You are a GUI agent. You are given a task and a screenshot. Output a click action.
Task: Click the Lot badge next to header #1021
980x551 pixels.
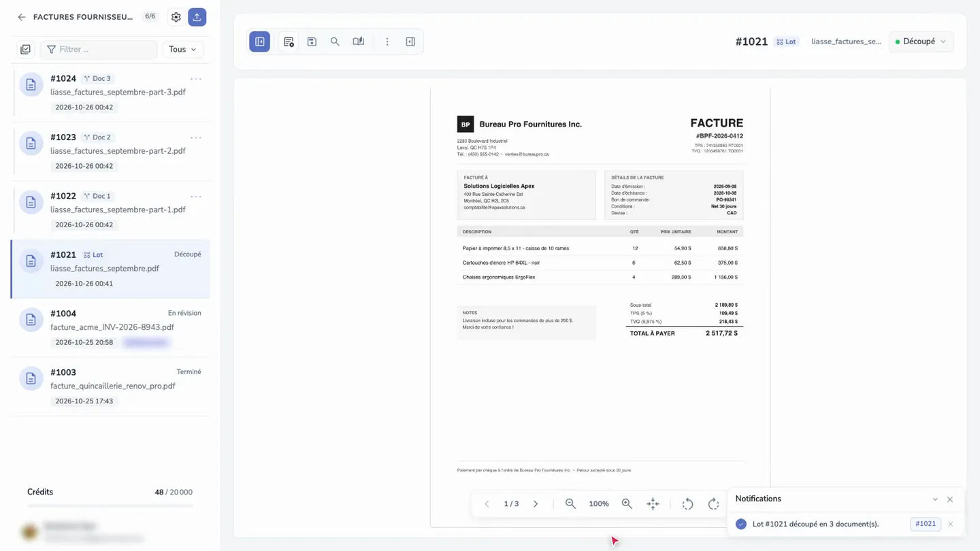click(786, 41)
